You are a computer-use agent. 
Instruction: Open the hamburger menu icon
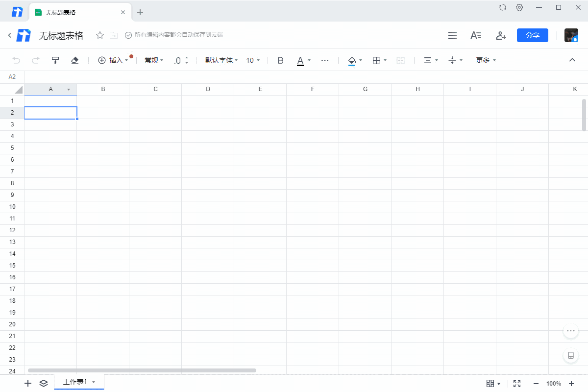pos(452,35)
